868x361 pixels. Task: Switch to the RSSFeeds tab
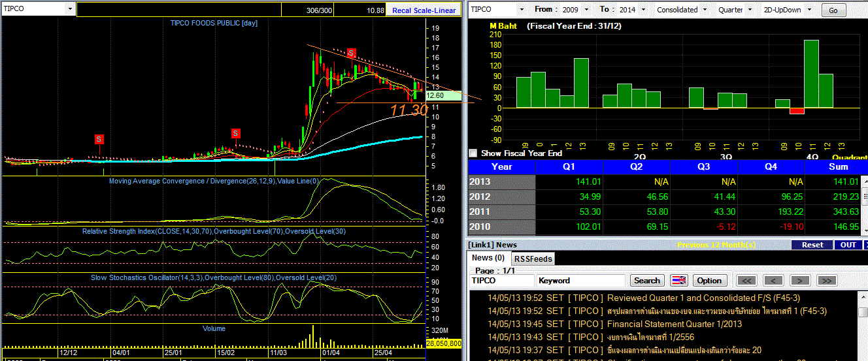tap(533, 259)
